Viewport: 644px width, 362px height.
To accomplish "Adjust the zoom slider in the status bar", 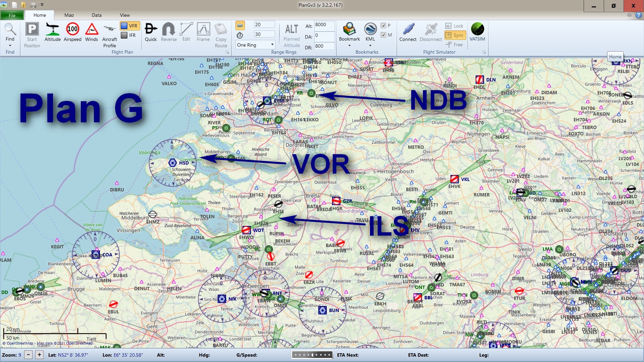I will coord(312,355).
